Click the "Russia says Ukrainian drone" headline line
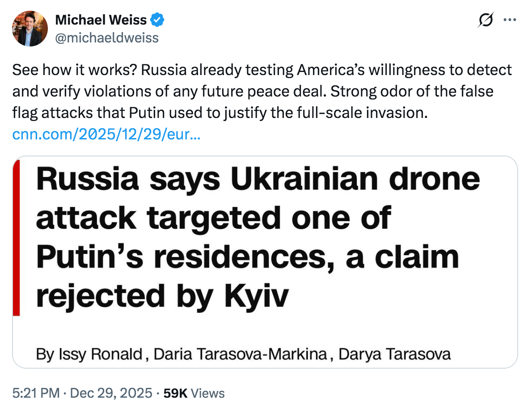Viewport: 532px width, 412px height. (258, 180)
